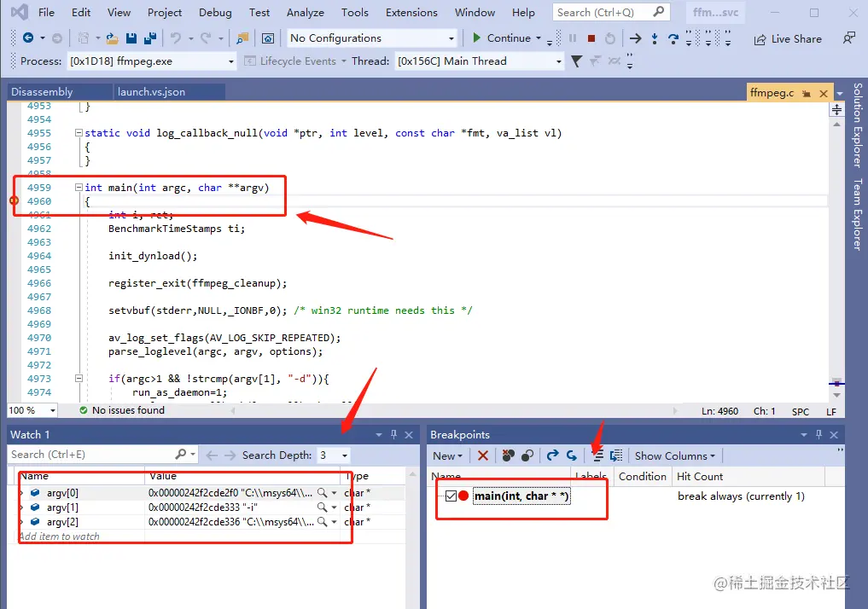Click the Feedback icon beside Live Share
The width and height of the screenshot is (868, 609).
pyautogui.click(x=848, y=38)
